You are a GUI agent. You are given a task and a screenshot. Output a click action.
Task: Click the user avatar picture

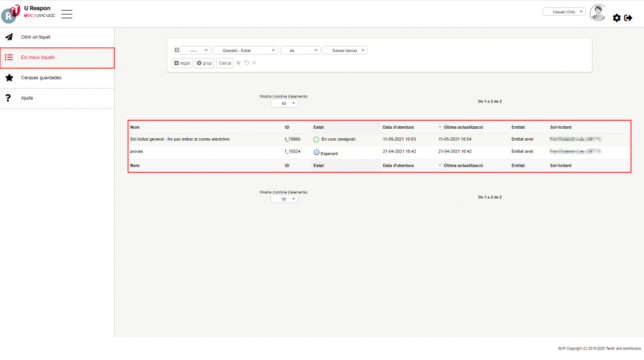[597, 13]
